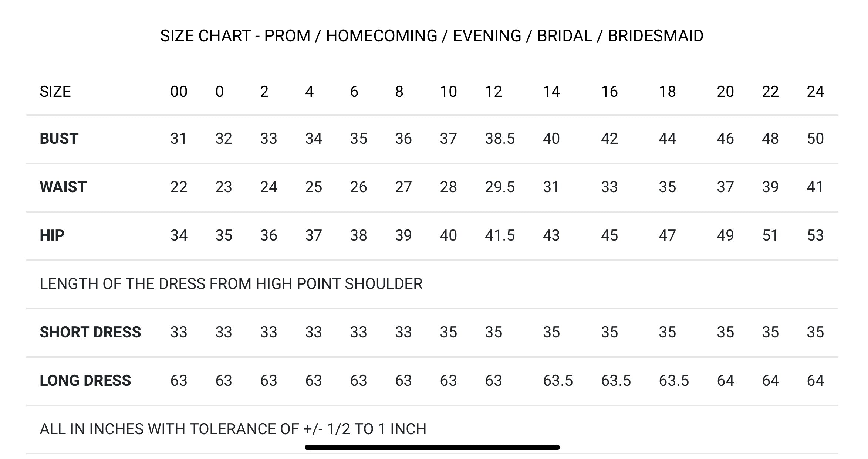Tap the size 12 column header
The width and height of the screenshot is (868, 459).
[493, 92]
